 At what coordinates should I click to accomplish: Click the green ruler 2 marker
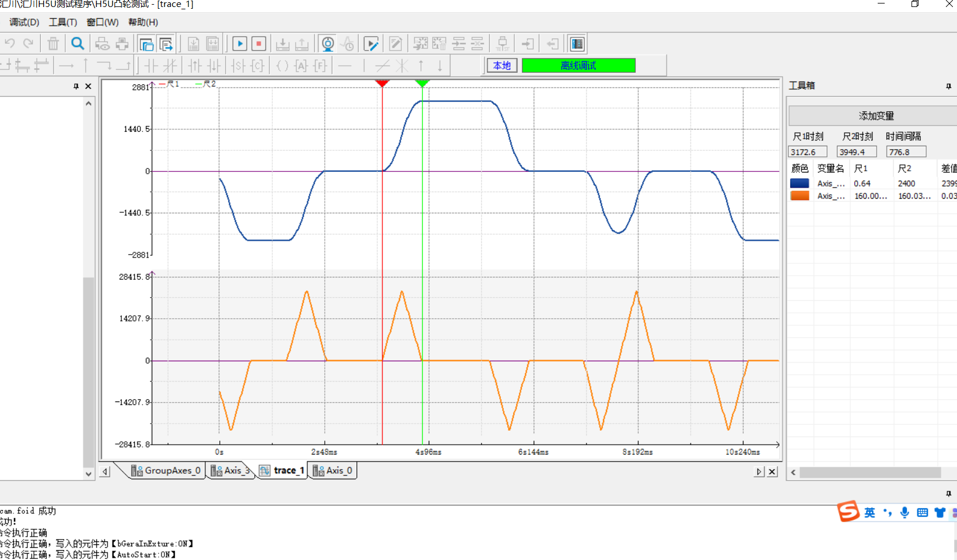coord(422,83)
